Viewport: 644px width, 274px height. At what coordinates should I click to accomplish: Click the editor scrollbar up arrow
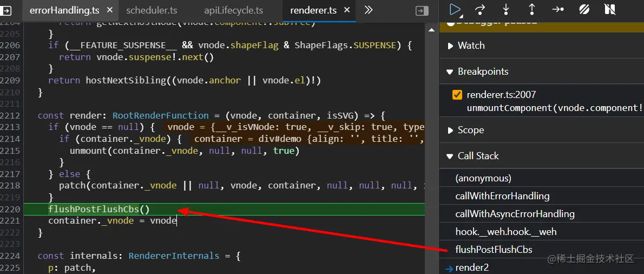coord(431,30)
